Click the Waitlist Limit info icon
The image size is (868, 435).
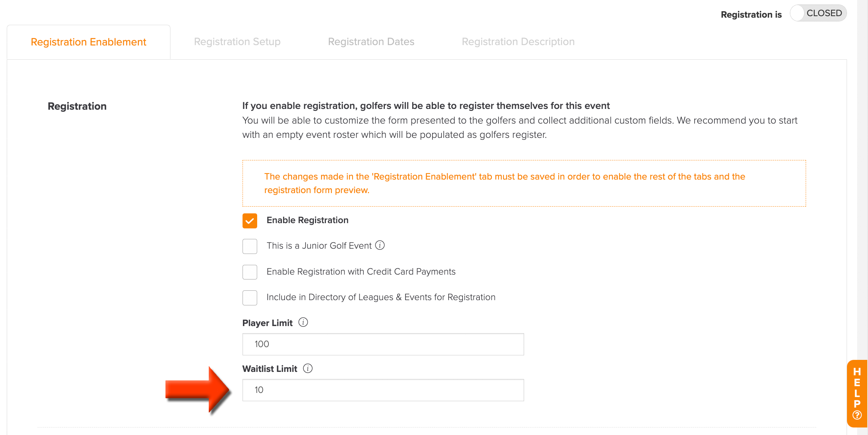307,368
